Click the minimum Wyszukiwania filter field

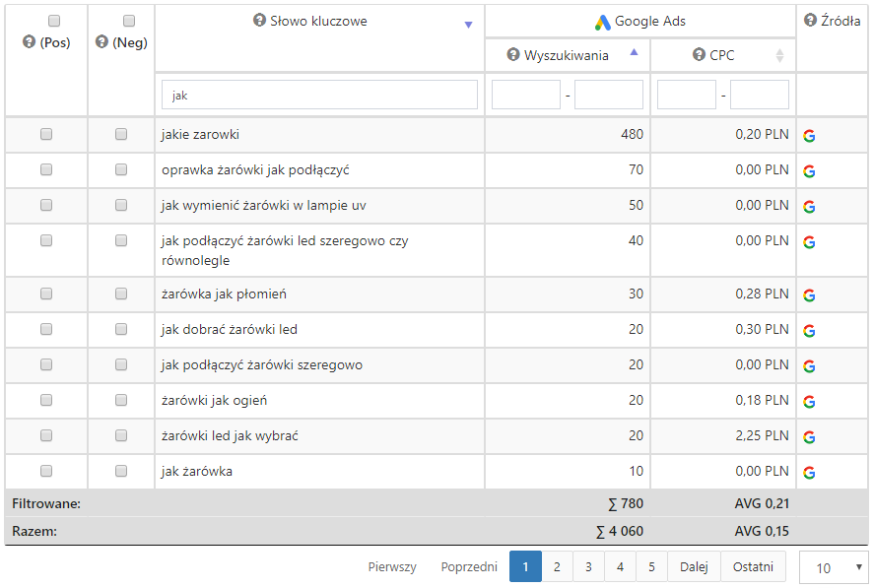pyautogui.click(x=525, y=95)
